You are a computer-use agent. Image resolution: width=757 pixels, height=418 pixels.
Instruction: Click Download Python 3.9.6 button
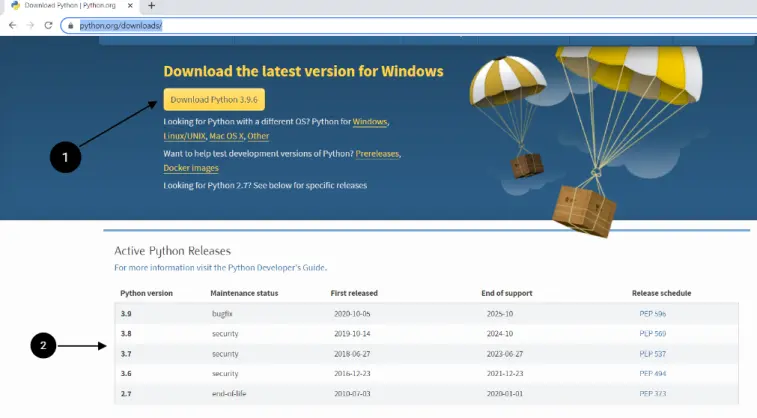point(214,99)
